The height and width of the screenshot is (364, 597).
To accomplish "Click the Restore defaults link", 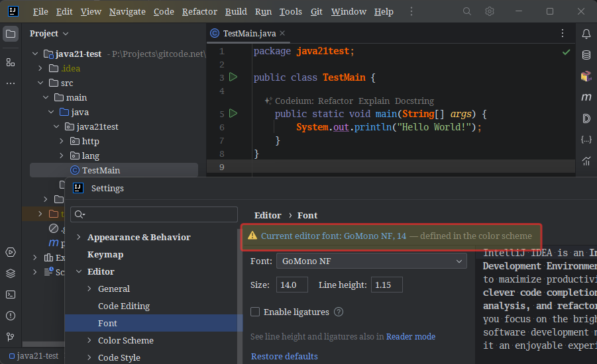I will [284, 356].
